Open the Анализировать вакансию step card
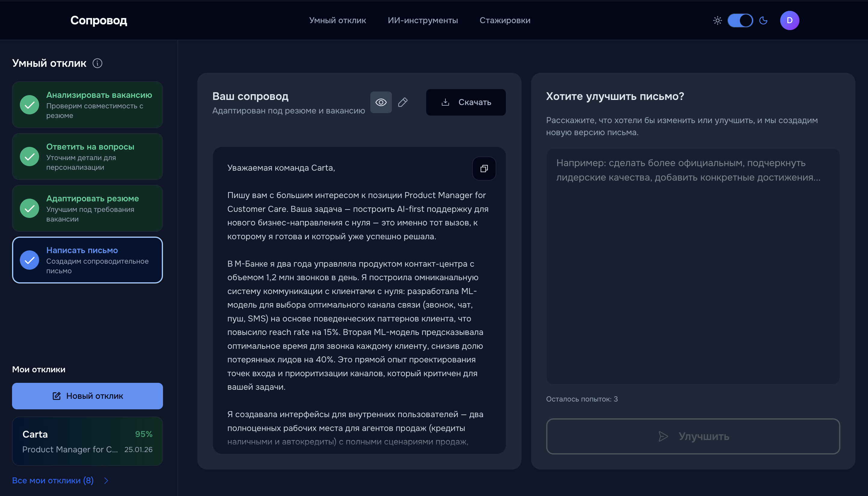The image size is (868, 496). [87, 104]
